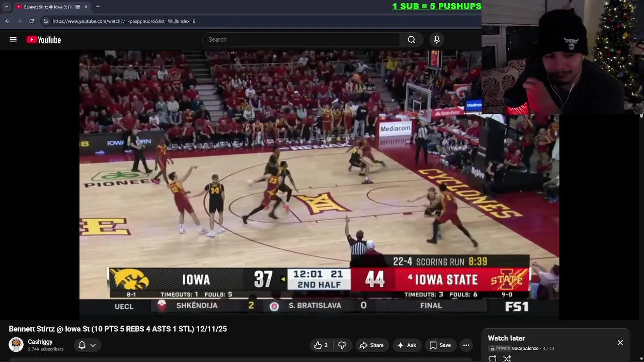Select the youtube.com URL in address bar
This screenshot has width=644, height=362.
(x=124, y=21)
